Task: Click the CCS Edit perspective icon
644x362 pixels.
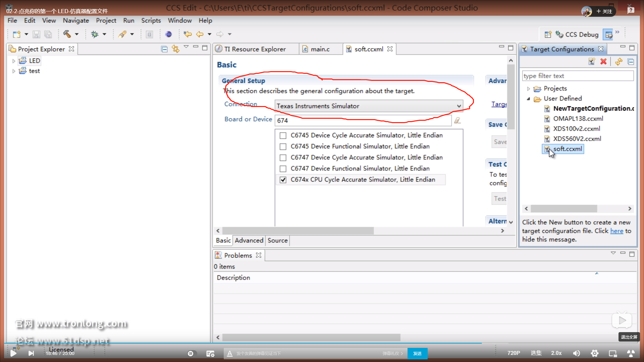Action: 608,34
